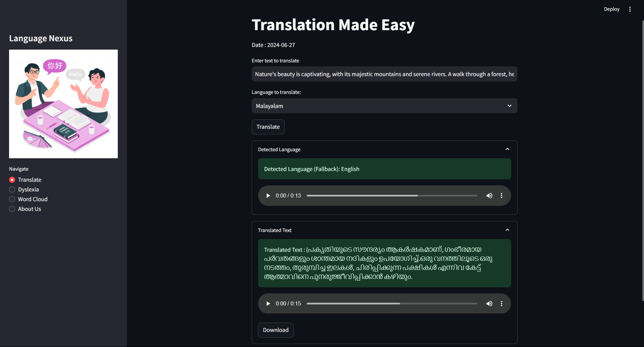The width and height of the screenshot is (644, 347).
Task: Click the Download button
Action: tap(276, 330)
